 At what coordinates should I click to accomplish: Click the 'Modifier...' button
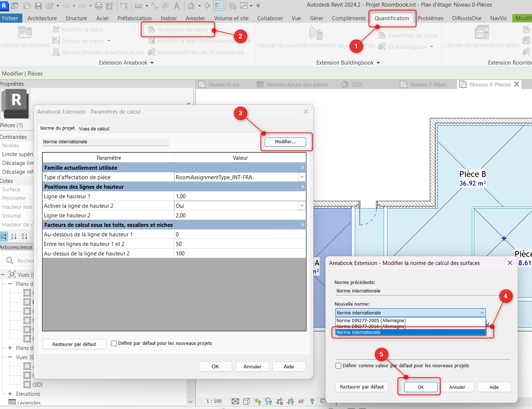(285, 142)
